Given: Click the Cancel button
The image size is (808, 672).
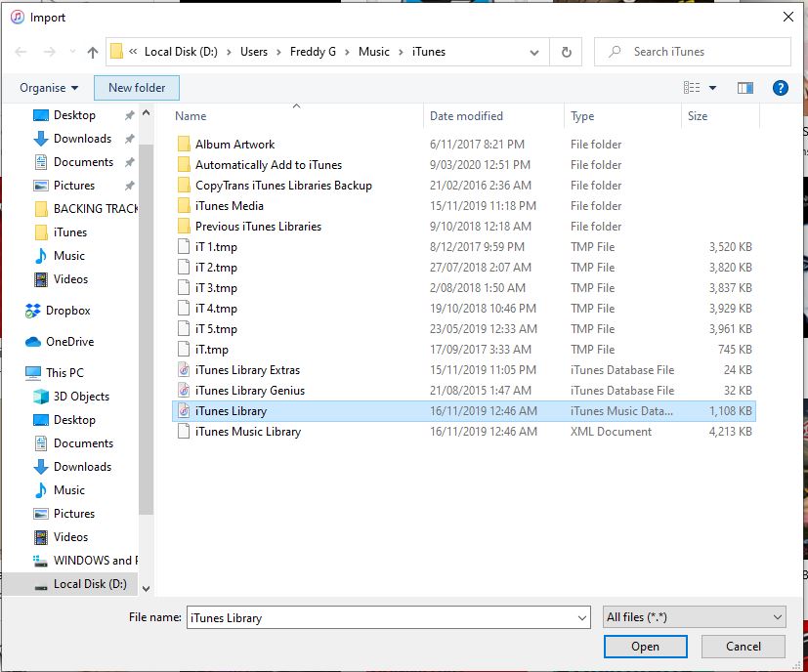Looking at the screenshot, I should click(744, 647).
